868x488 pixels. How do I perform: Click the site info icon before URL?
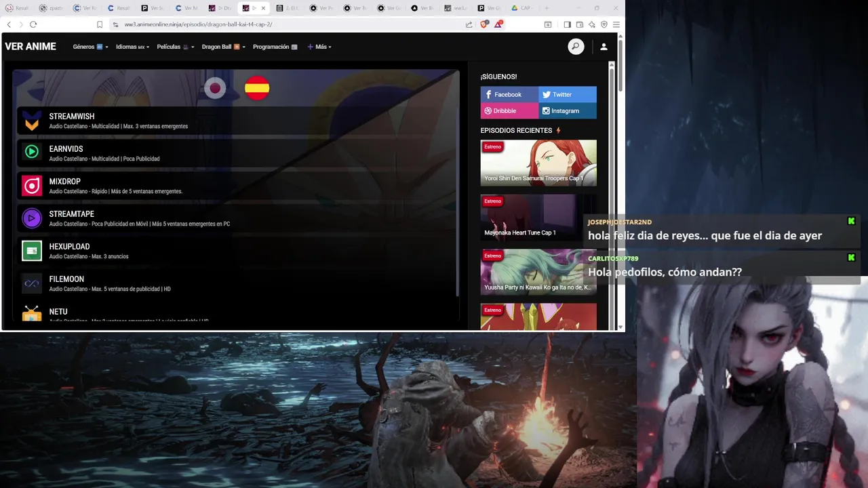coord(116,24)
